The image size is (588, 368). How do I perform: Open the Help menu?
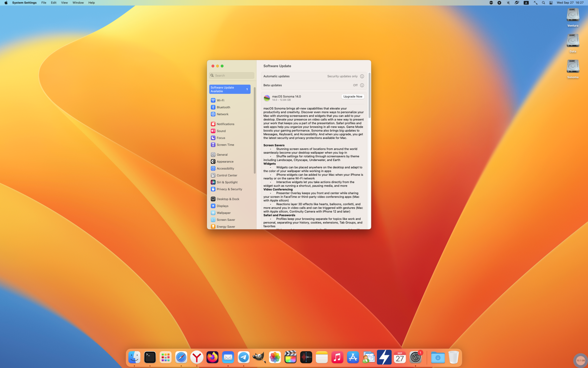pos(91,3)
